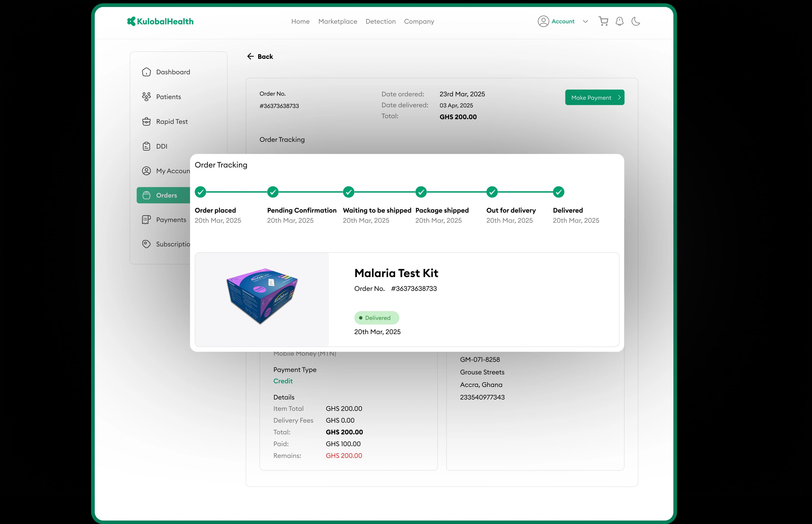Open the shopping cart icon
Viewport: 812px width, 524px height.
pos(603,21)
